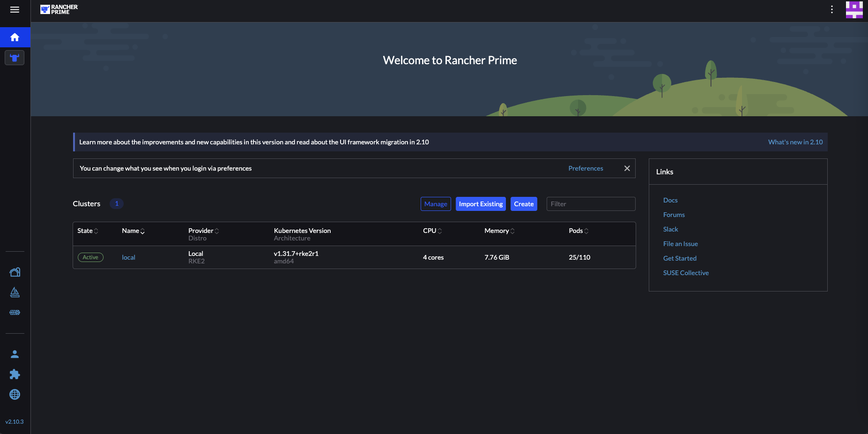The height and width of the screenshot is (434, 868).
Task: Open the SUSE Collective link
Action: pos(686,273)
